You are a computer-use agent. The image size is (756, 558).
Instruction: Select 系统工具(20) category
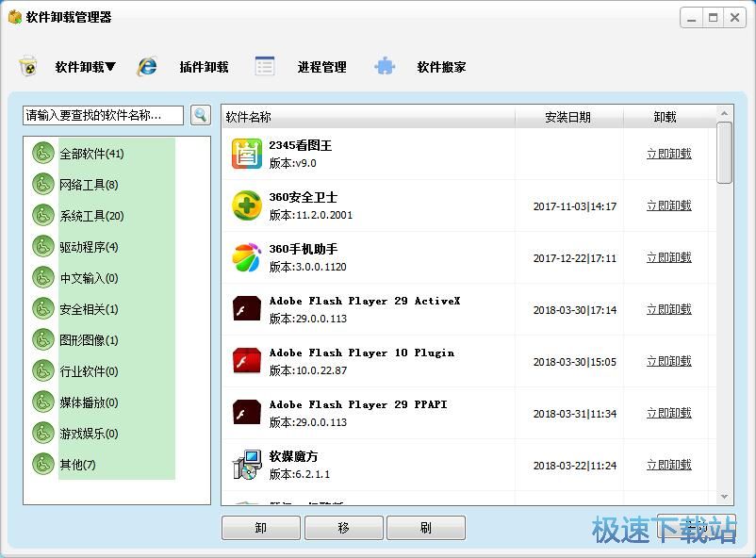[91, 216]
